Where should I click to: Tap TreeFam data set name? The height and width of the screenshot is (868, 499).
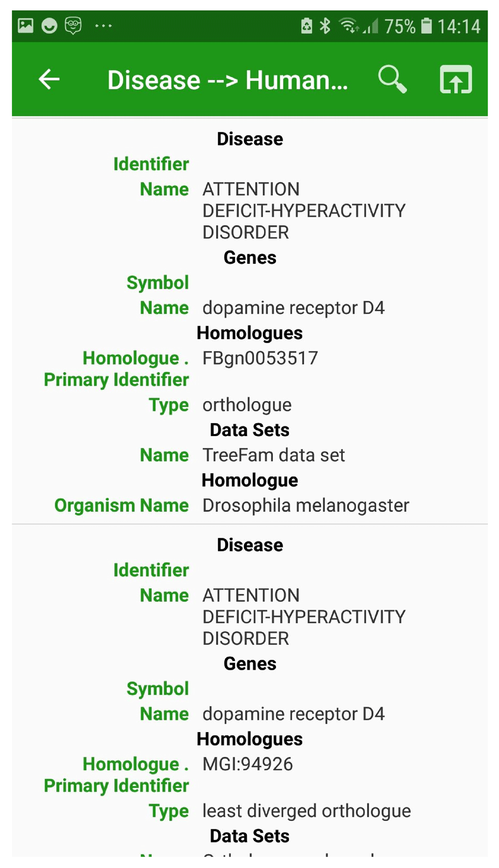273,455
